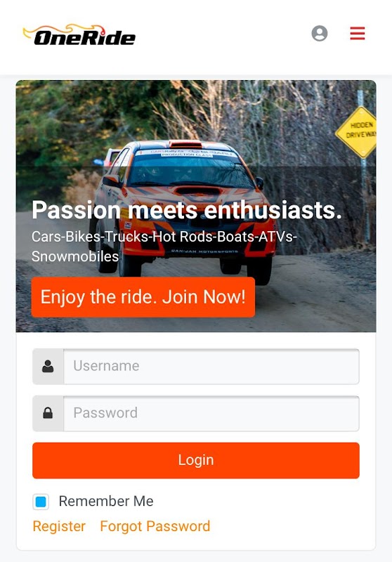Viewport: 392px width, 562px height.
Task: Click the OneRide wordmark logo text
Action: coord(84,38)
